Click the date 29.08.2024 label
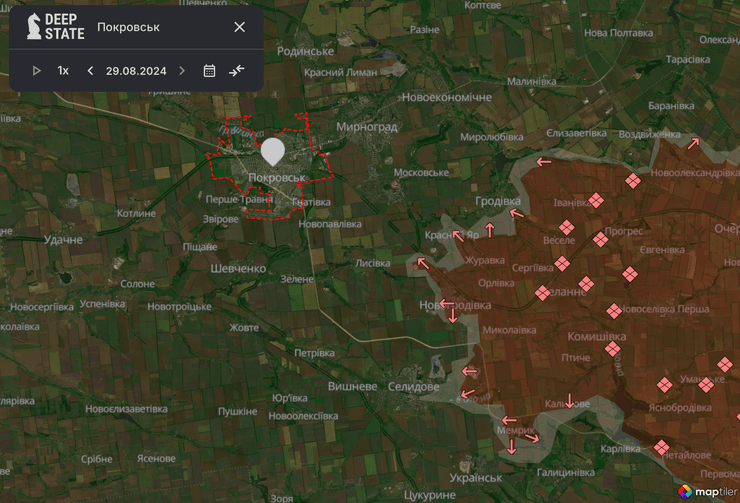This screenshot has width=740, height=503. [135, 71]
